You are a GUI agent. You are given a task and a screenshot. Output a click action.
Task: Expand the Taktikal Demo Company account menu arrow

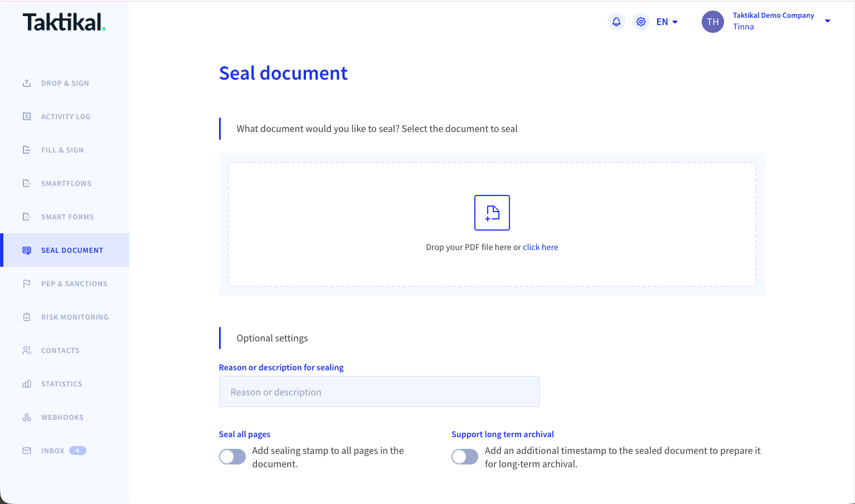pos(828,21)
